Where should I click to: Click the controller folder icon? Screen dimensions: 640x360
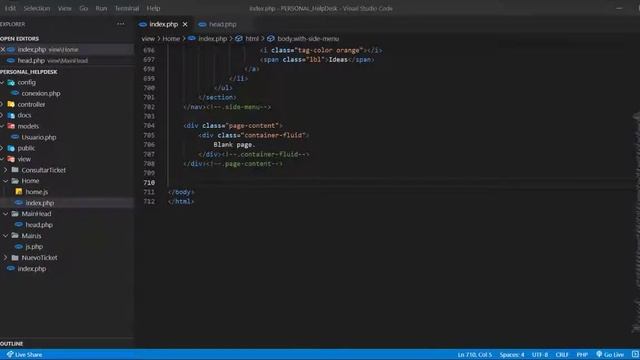pos(11,104)
